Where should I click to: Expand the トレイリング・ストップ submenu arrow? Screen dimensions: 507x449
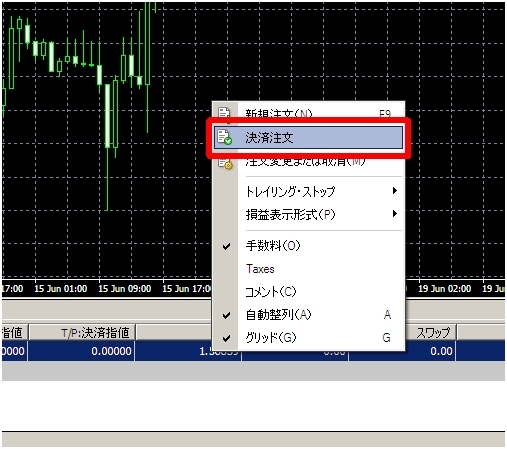[395, 191]
